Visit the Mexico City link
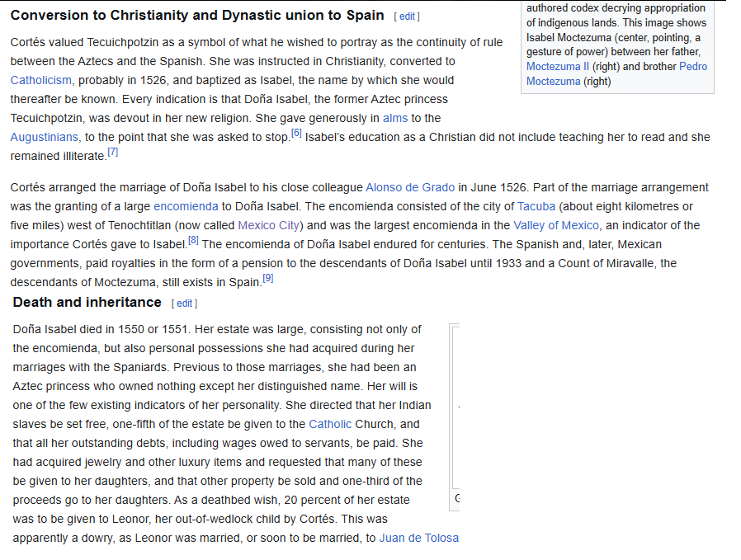This screenshot has width=741, height=560. (269, 226)
